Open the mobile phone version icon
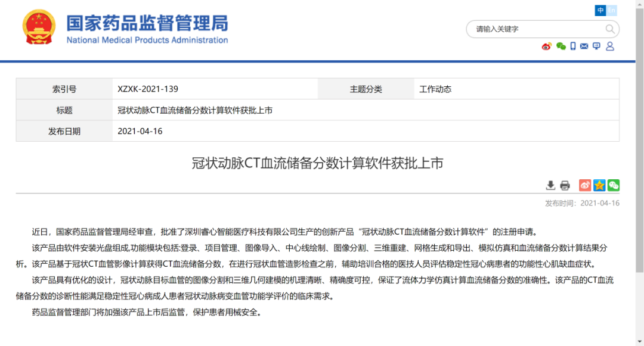This screenshot has height=346, width=644. pos(573,46)
